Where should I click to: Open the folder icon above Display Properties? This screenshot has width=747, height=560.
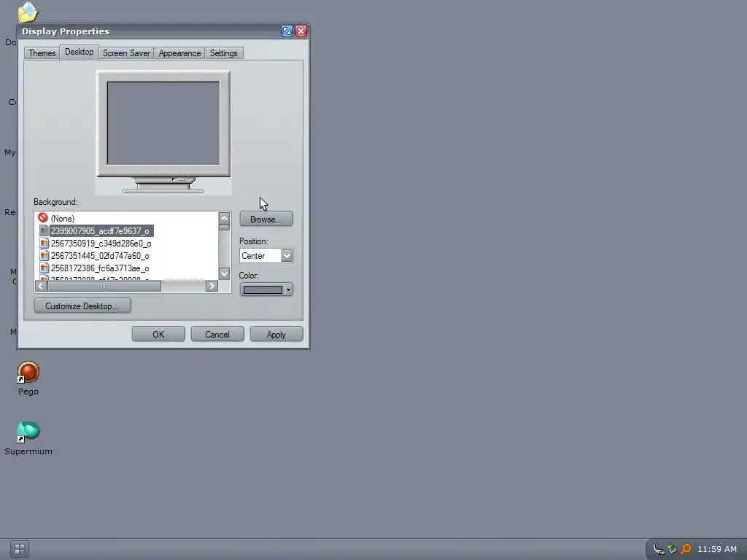(x=28, y=12)
